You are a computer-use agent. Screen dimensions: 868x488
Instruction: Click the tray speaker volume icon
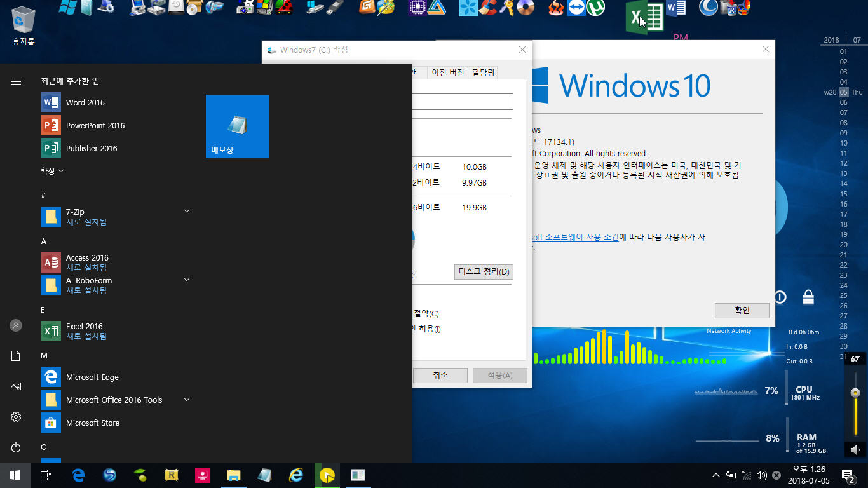point(761,475)
